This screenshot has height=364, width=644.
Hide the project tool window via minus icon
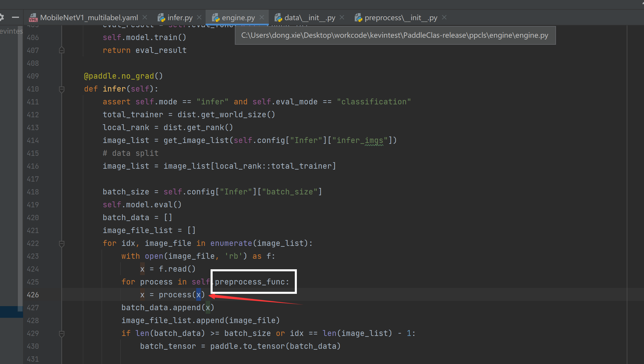16,18
